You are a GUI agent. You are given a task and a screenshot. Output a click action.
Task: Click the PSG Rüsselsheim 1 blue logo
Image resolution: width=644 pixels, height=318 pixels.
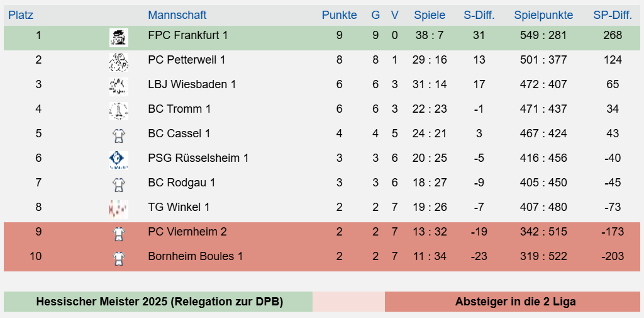point(118,159)
